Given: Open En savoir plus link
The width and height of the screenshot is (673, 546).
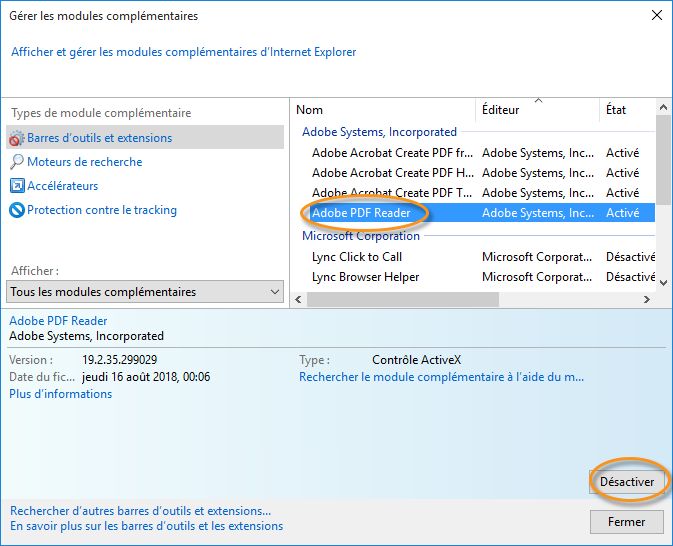Looking at the screenshot, I should (x=146, y=526).
